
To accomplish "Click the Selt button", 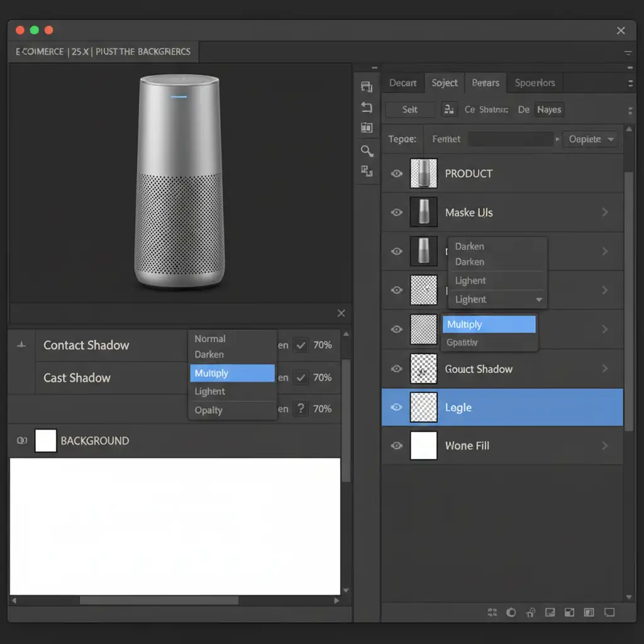I will (x=410, y=109).
